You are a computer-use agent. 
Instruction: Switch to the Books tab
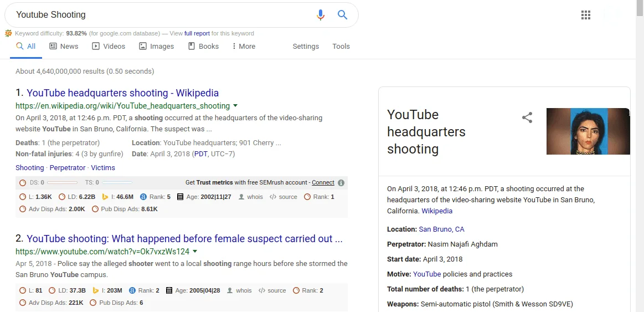point(203,47)
